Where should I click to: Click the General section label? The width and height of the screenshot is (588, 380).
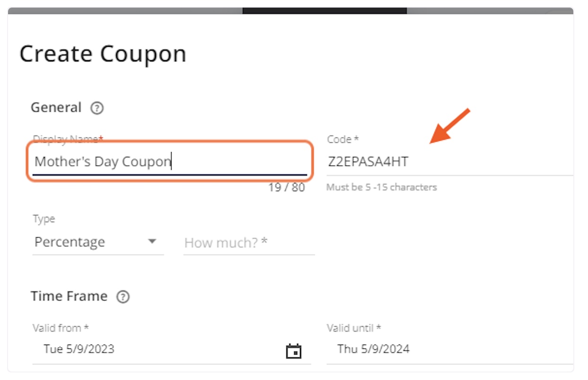(x=56, y=108)
